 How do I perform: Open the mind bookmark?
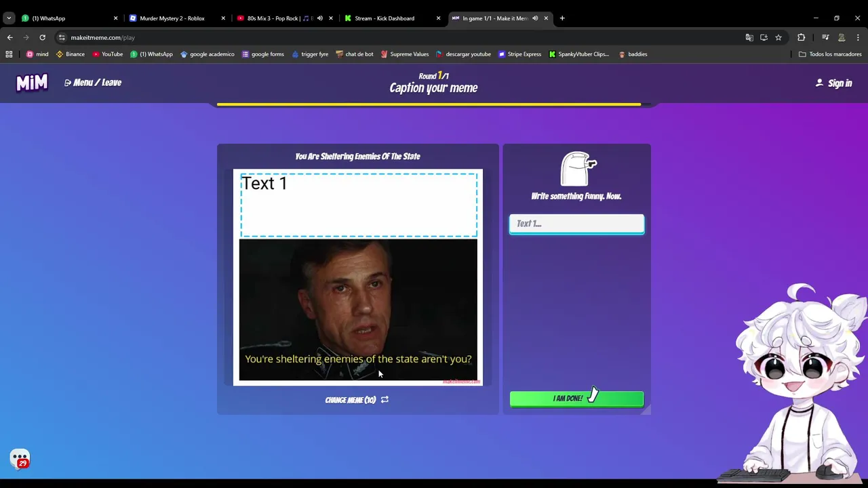pyautogui.click(x=37, y=54)
